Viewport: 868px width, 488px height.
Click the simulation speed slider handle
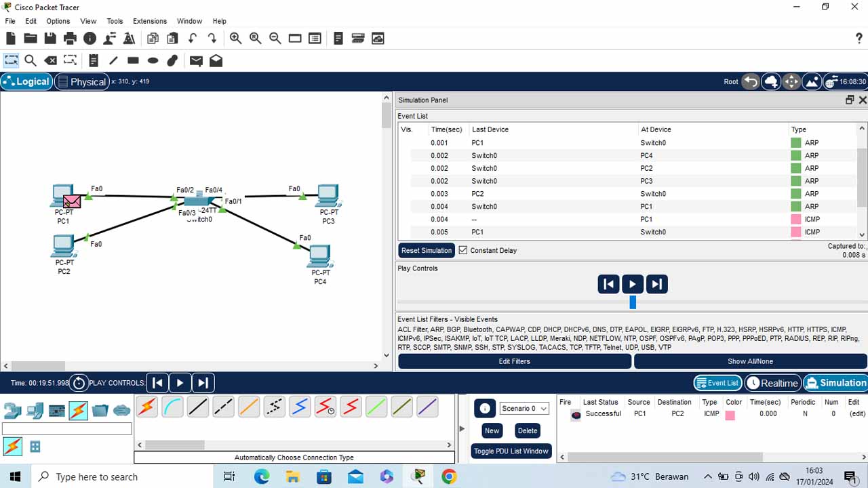point(633,302)
